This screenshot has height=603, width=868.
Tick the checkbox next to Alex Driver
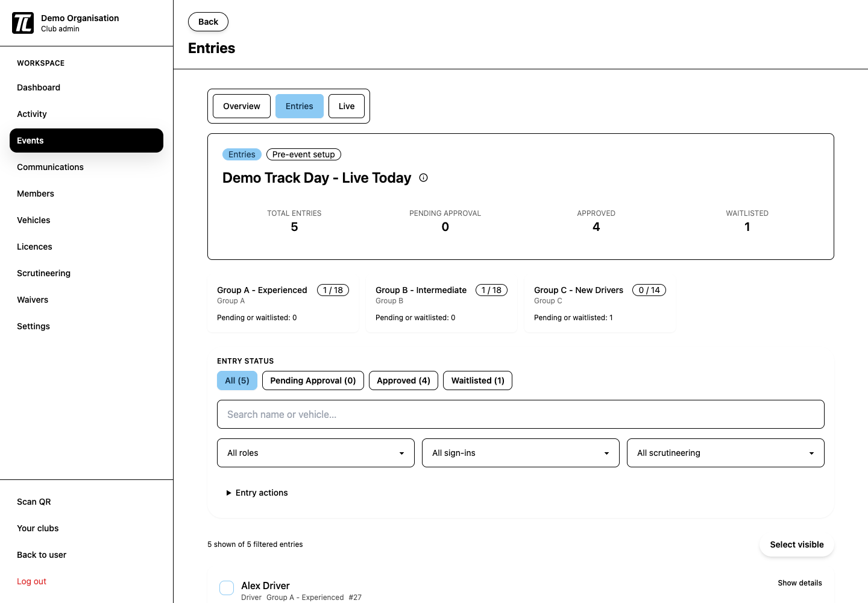227,588
